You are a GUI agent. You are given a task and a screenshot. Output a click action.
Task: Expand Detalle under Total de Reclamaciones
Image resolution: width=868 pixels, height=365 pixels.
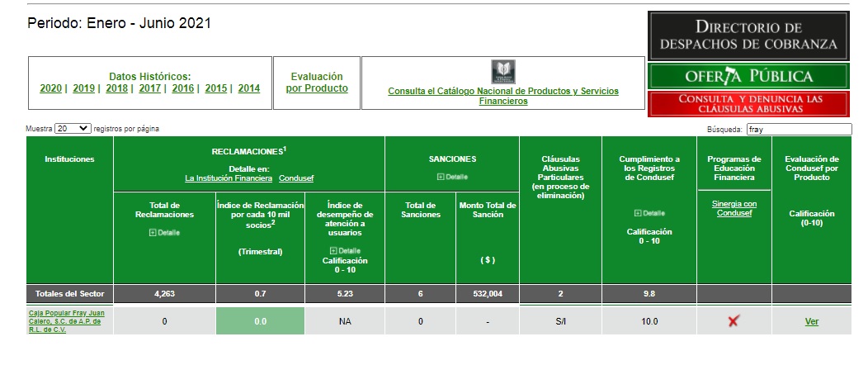(x=164, y=233)
